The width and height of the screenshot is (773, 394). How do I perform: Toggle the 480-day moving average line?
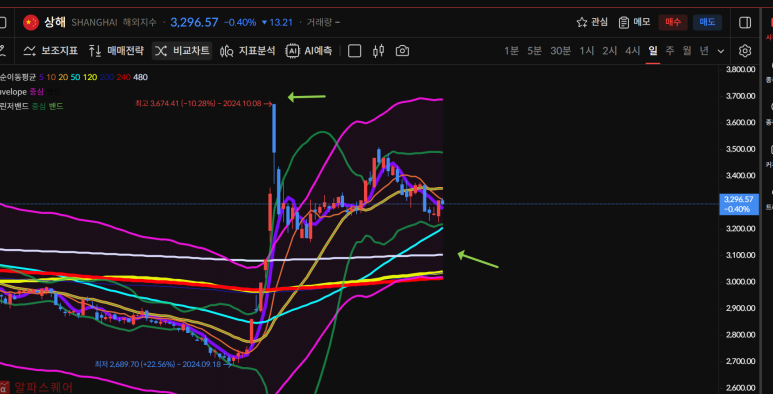141,77
